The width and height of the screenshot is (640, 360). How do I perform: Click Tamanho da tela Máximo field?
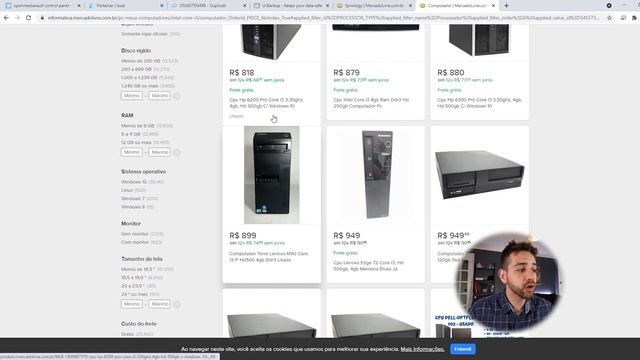click(159, 304)
